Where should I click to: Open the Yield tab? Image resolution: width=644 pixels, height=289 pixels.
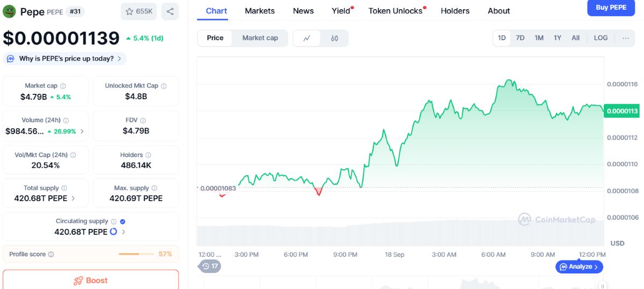coord(341,11)
